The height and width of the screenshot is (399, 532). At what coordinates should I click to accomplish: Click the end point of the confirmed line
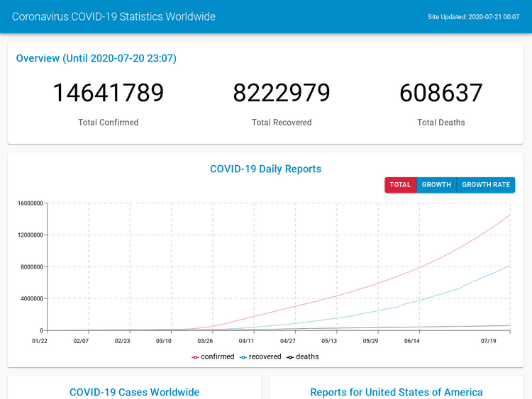pyautogui.click(x=510, y=215)
